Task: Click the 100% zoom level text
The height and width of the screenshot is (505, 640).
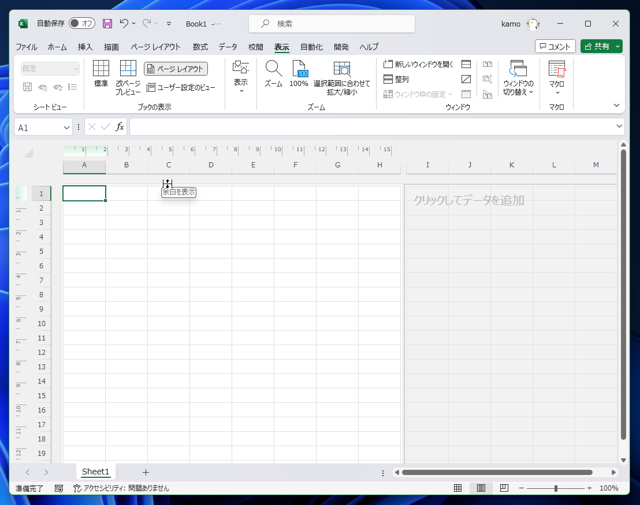Action: click(x=609, y=488)
